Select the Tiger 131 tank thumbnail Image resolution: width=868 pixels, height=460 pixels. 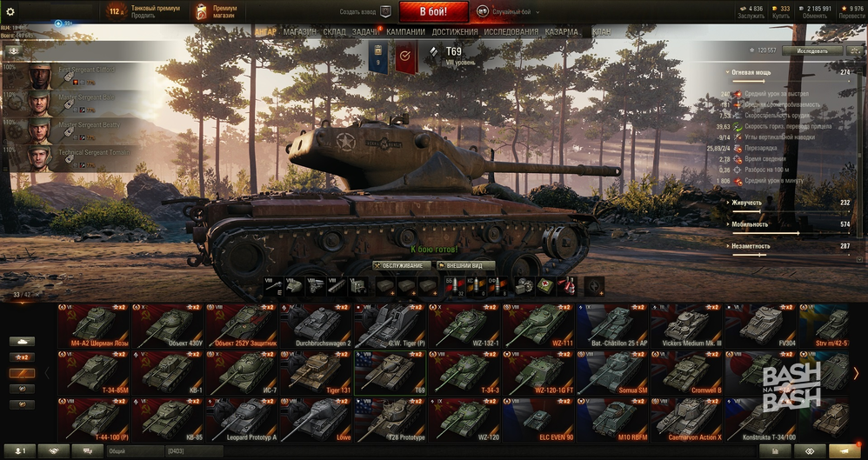[316, 372]
